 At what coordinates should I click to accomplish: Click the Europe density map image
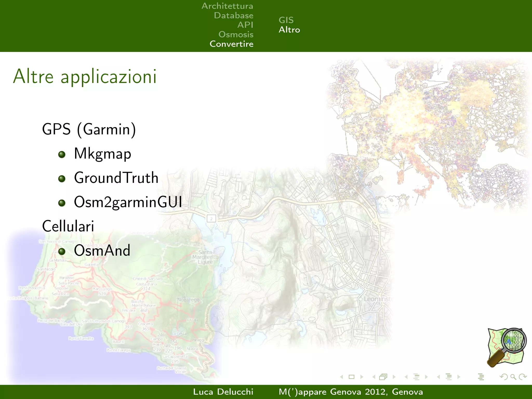pyautogui.click(x=429, y=135)
